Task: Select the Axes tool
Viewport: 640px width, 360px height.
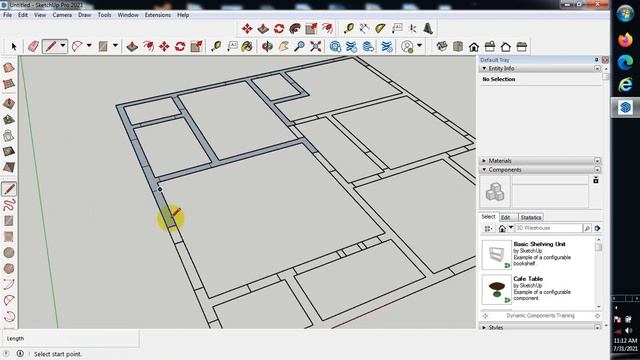Action: (413, 29)
